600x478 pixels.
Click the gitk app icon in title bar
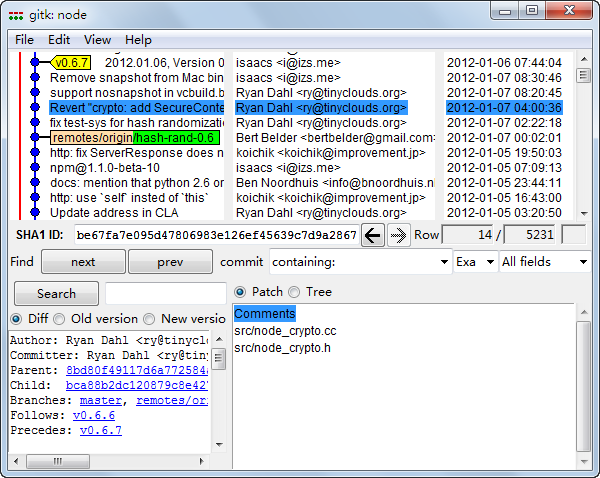(x=16, y=16)
